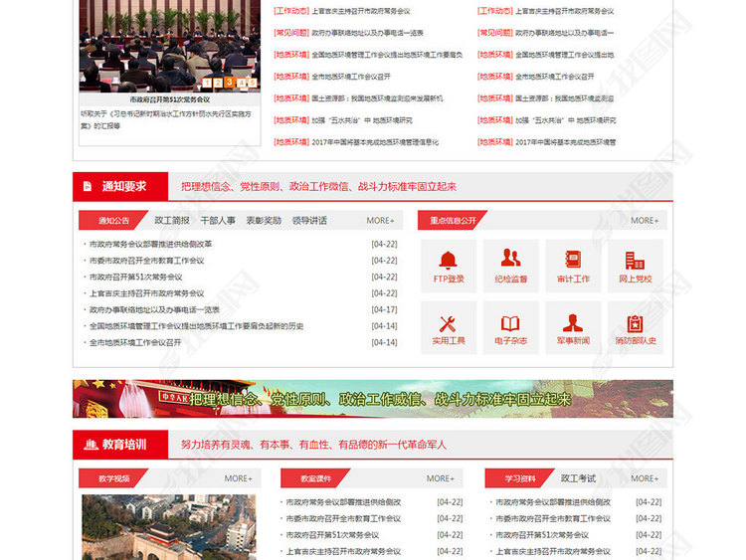Screen dimensions: 746x560
Task: Switch to the 通知公告 tab
Action: pyautogui.click(x=113, y=220)
